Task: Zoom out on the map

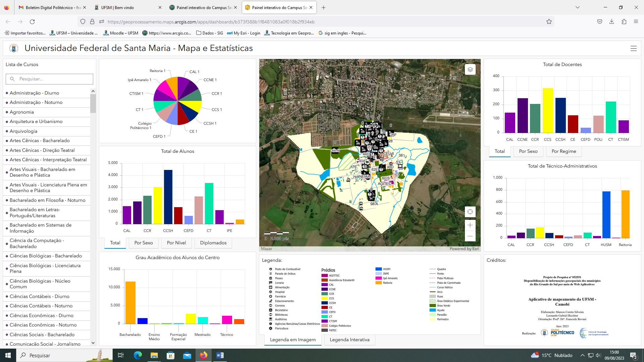Action: click(470, 236)
